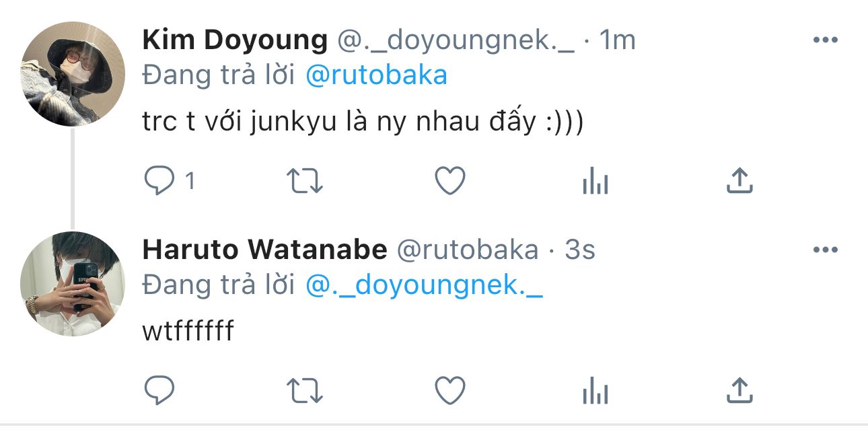868x440 pixels.
Task: Open the Kim Doyoung display name
Action: point(235,41)
